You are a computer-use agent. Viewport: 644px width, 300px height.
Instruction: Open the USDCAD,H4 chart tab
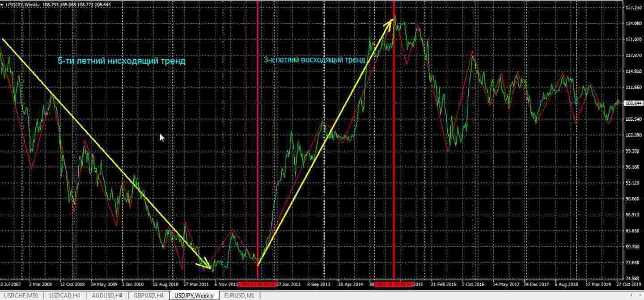(x=64, y=296)
